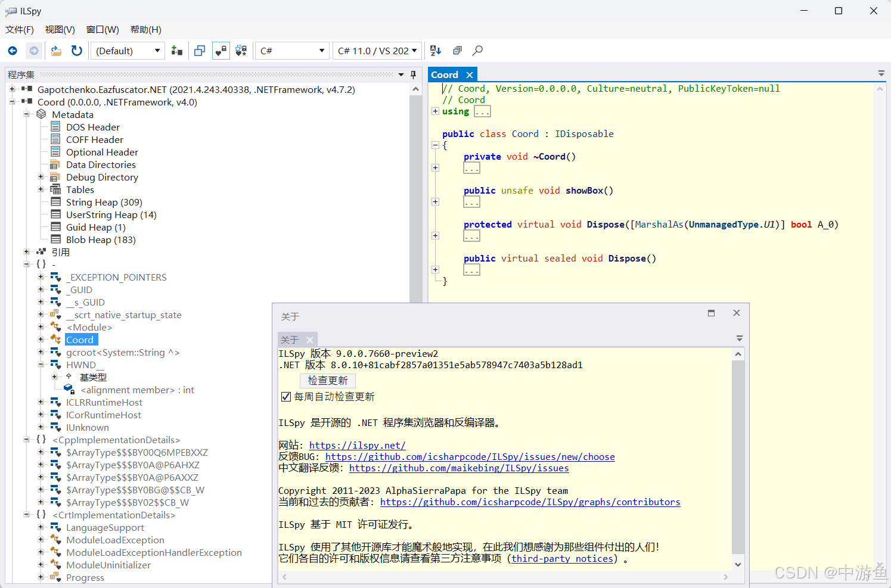Toggle show all types and members

(x=241, y=51)
